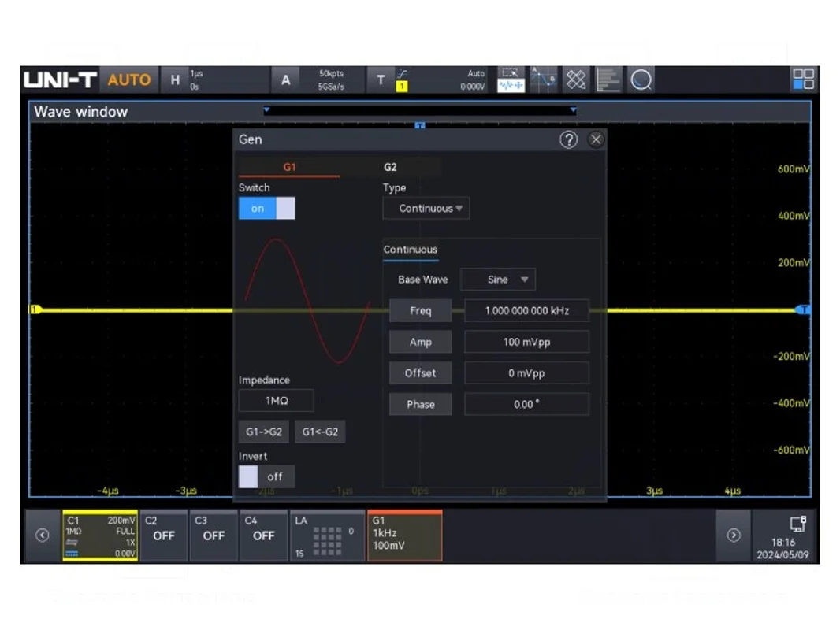Select the Continuous sub-tab
This screenshot has width=840, height=630.
[411, 250]
